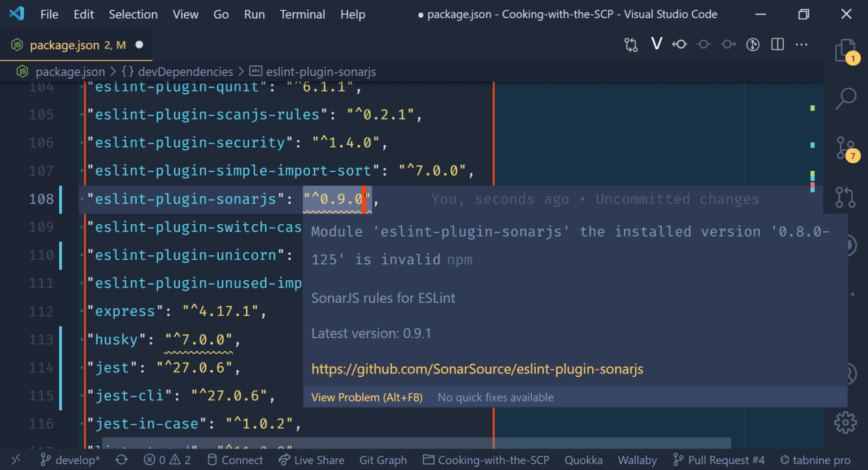Expand package.json breadcrumb segment
This screenshot has width=868, height=470.
61,72
